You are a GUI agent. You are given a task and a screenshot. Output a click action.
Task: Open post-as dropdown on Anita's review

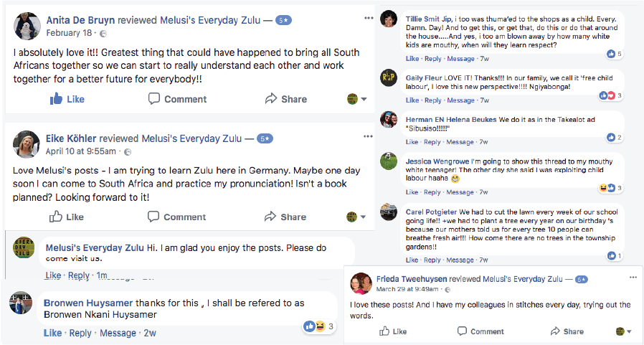tap(357, 99)
